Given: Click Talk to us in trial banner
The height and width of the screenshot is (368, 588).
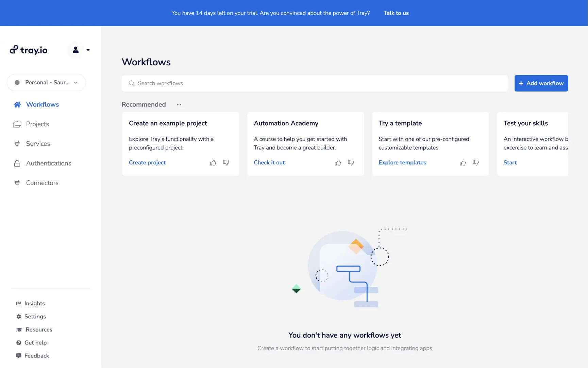Looking at the screenshot, I should pyautogui.click(x=396, y=13).
